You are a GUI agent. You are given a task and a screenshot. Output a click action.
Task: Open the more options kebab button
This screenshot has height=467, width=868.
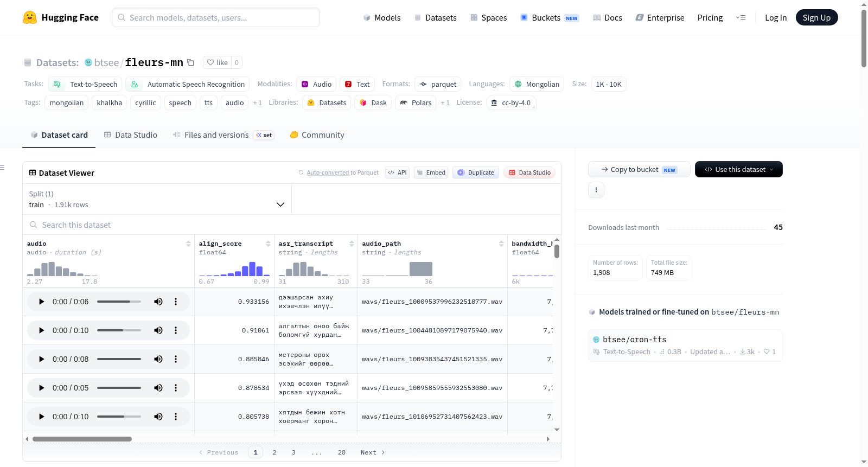point(596,190)
